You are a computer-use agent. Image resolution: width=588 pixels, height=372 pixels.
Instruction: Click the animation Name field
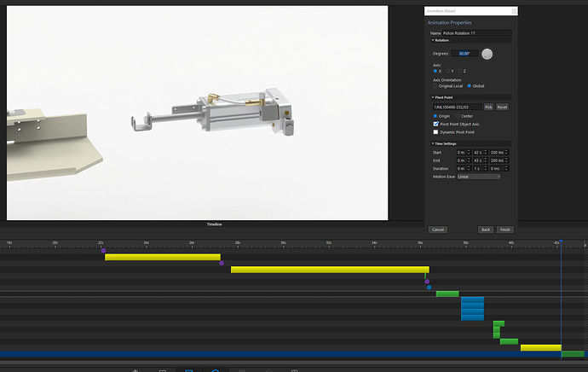tap(476, 33)
